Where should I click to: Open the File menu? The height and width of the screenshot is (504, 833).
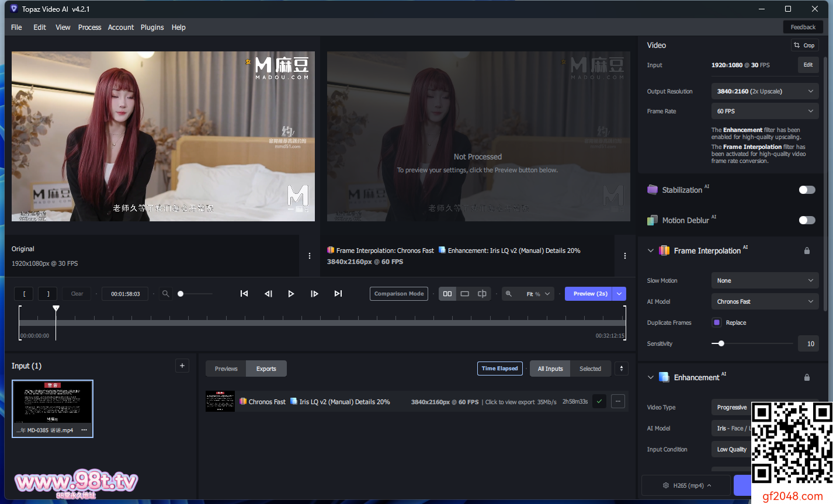pos(16,27)
